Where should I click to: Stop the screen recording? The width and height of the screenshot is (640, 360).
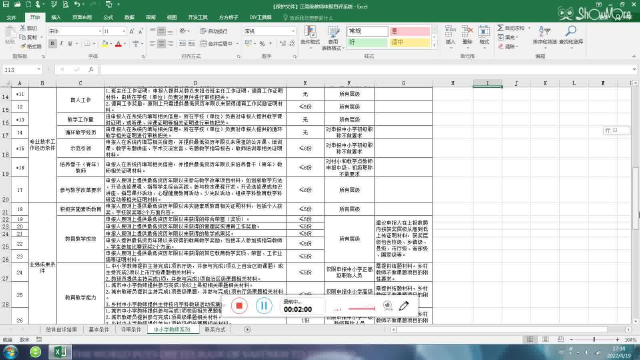(239, 306)
